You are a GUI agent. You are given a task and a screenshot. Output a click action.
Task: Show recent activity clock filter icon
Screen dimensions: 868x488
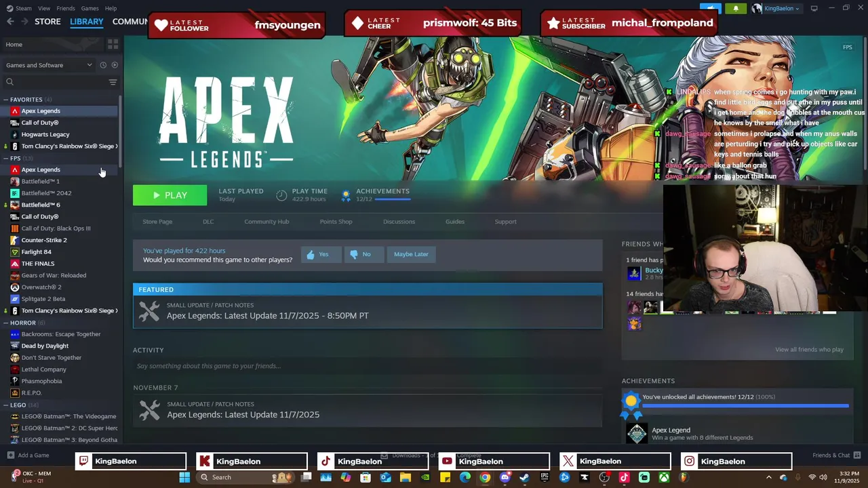[103, 65]
